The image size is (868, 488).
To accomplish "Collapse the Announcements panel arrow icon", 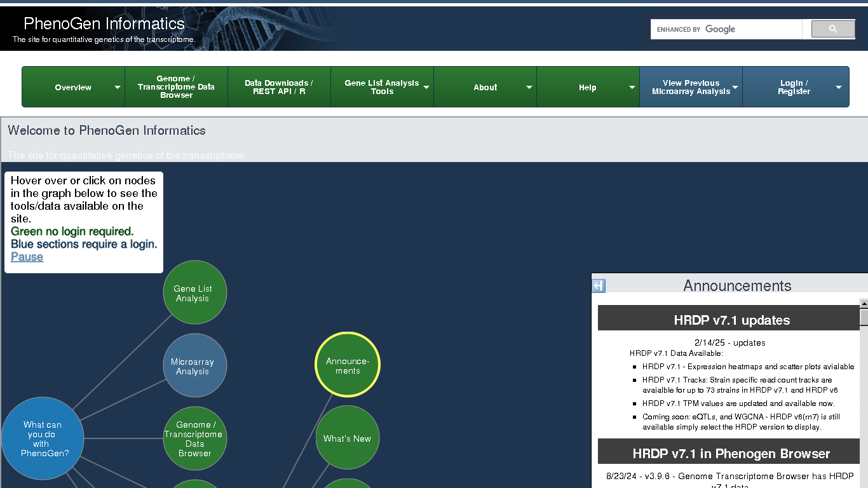I will 599,286.
